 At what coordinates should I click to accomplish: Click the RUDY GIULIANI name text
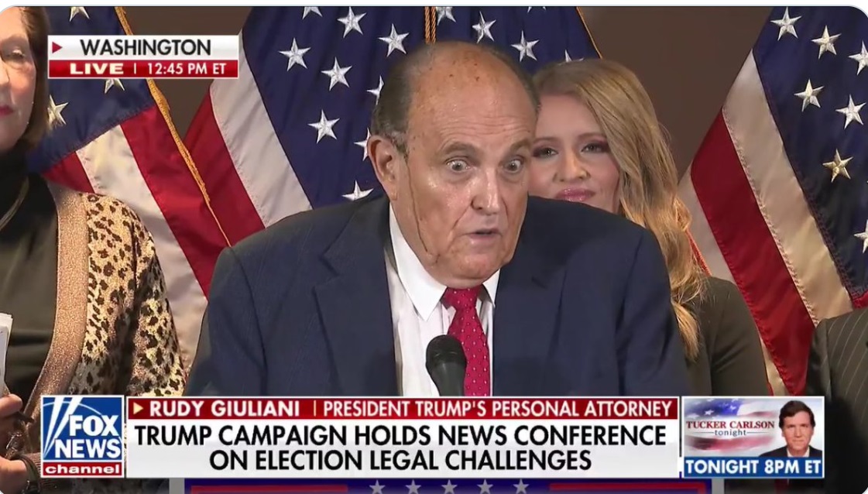(x=225, y=409)
